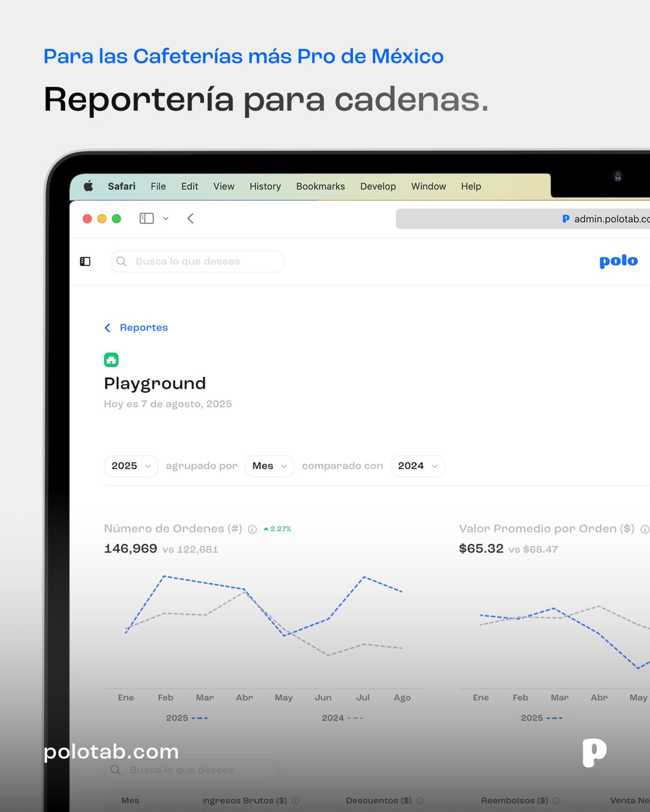Open the Apple menu
This screenshot has height=812, width=650.
coord(88,186)
